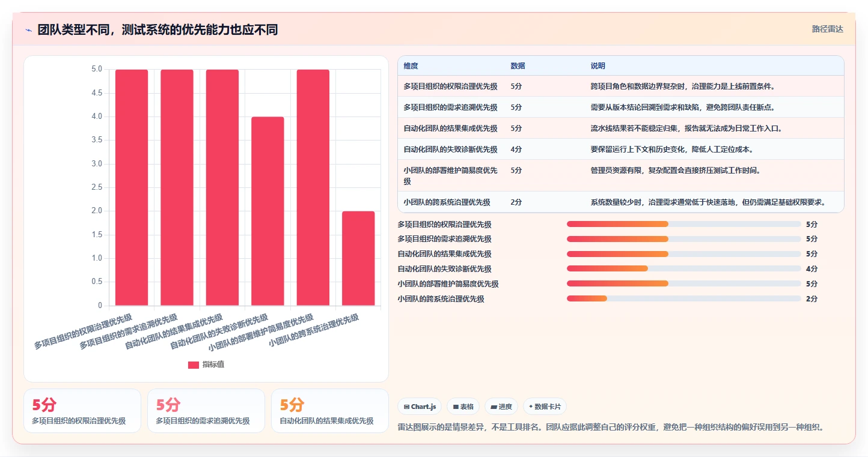Click description starting with 要保留运行上下文
This screenshot has height=457, width=868.
[672, 150]
